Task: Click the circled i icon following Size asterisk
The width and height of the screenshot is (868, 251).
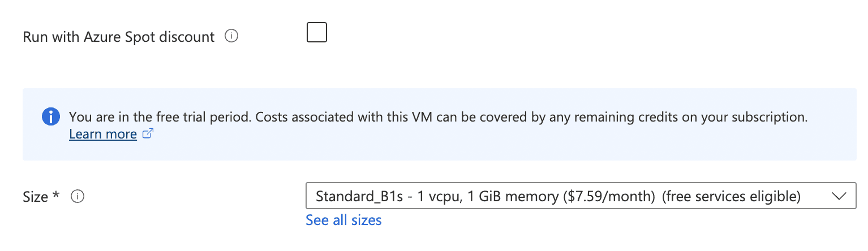Action: coord(78,197)
